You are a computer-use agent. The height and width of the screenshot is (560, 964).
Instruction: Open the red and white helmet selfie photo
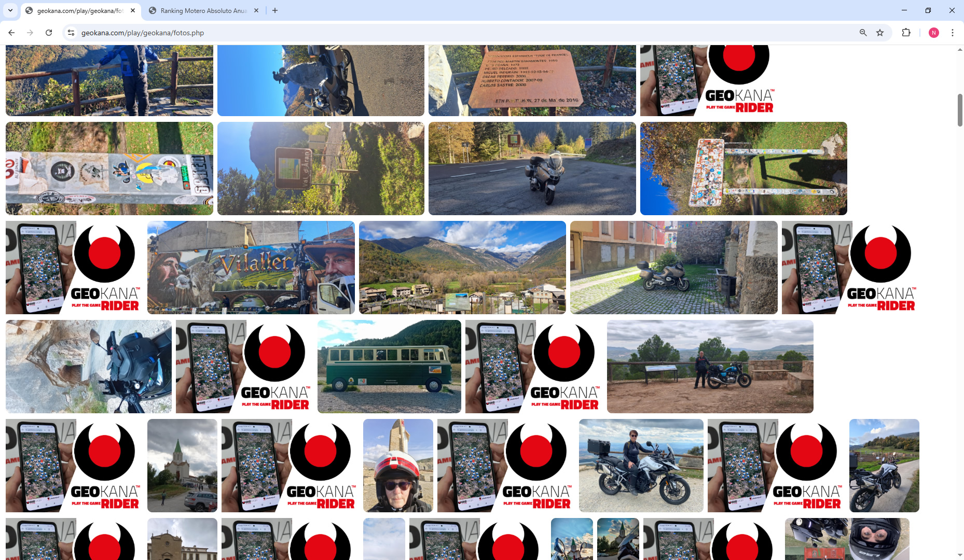(398, 466)
